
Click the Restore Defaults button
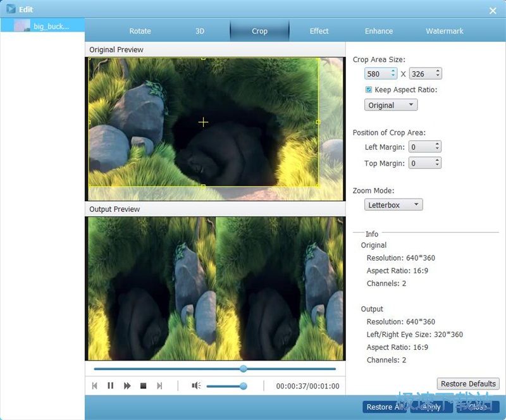(468, 383)
